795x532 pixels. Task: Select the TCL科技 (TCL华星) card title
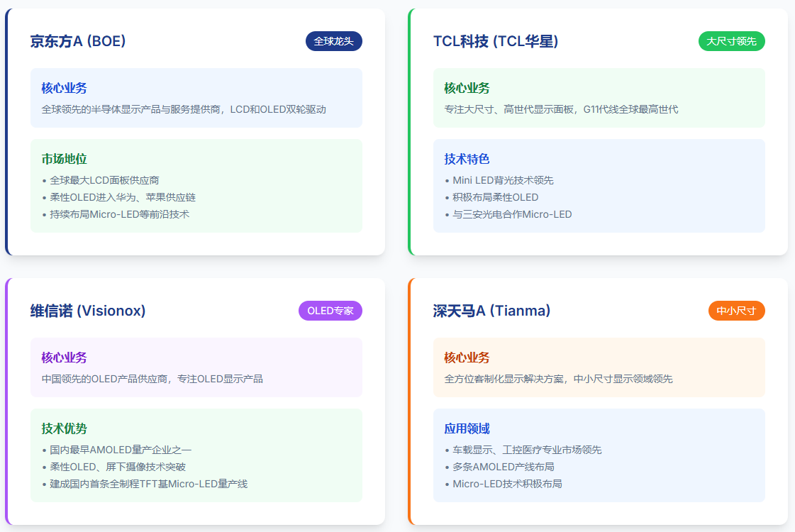click(498, 41)
